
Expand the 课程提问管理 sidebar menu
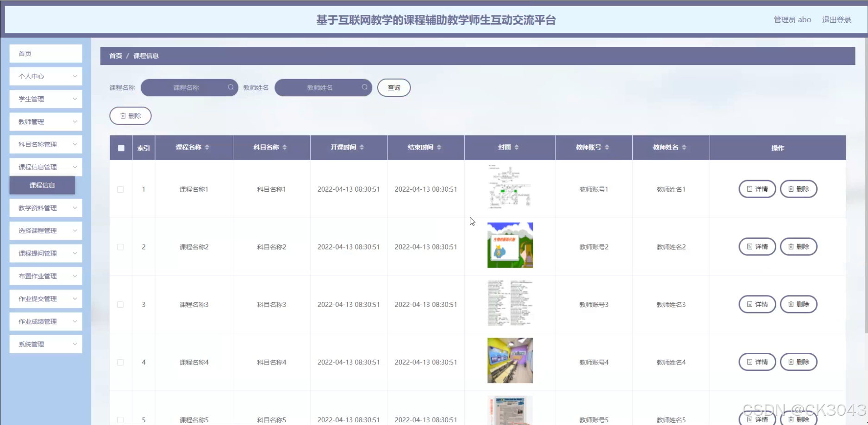point(46,253)
